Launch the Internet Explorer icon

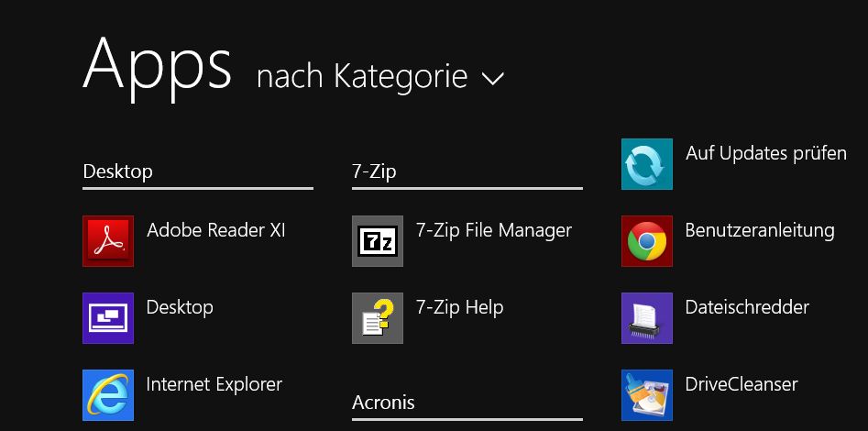point(108,395)
